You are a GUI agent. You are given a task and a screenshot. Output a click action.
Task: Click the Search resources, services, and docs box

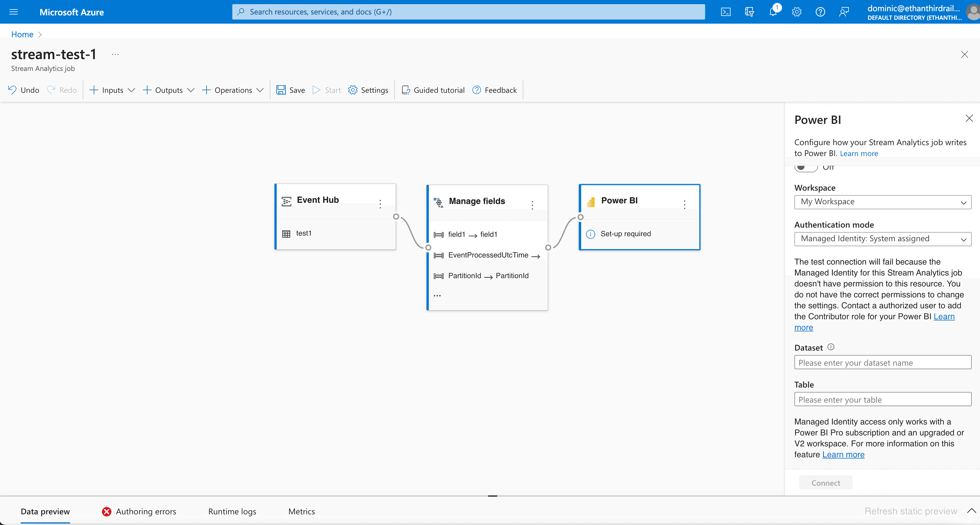[x=468, y=12]
